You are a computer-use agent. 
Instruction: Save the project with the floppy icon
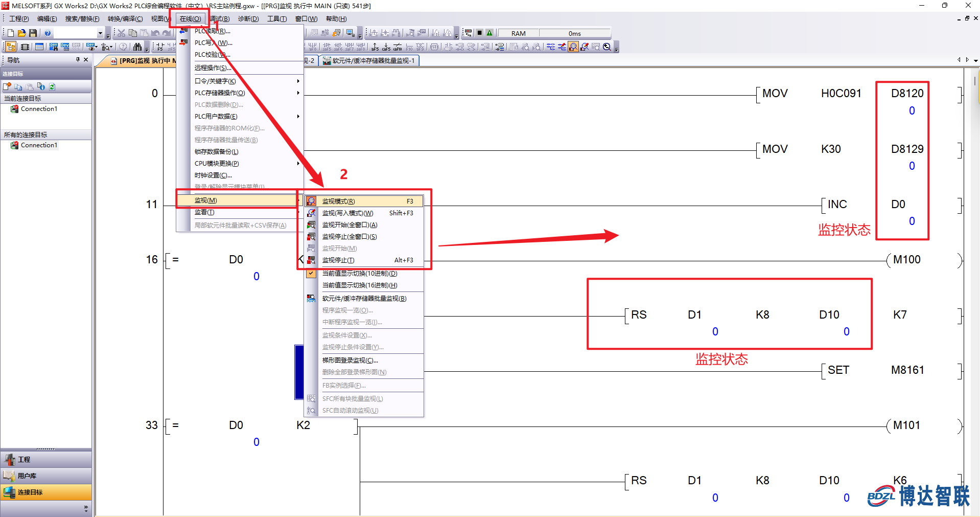pos(33,33)
